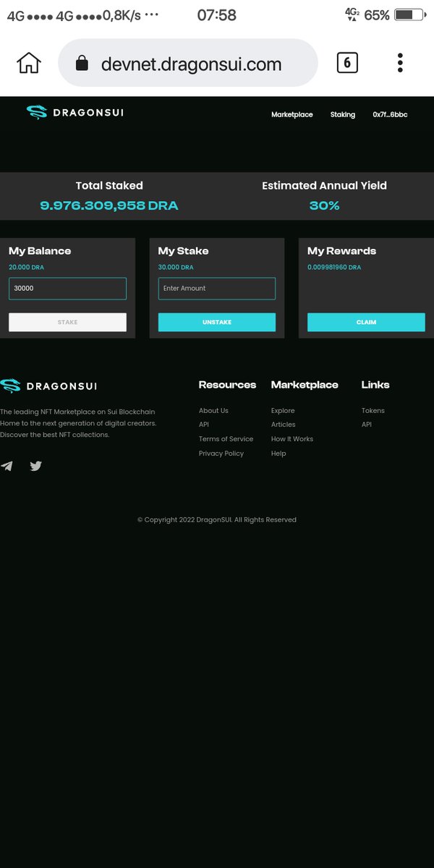
Task: Click the DragonSui logo in header
Action: [75, 112]
